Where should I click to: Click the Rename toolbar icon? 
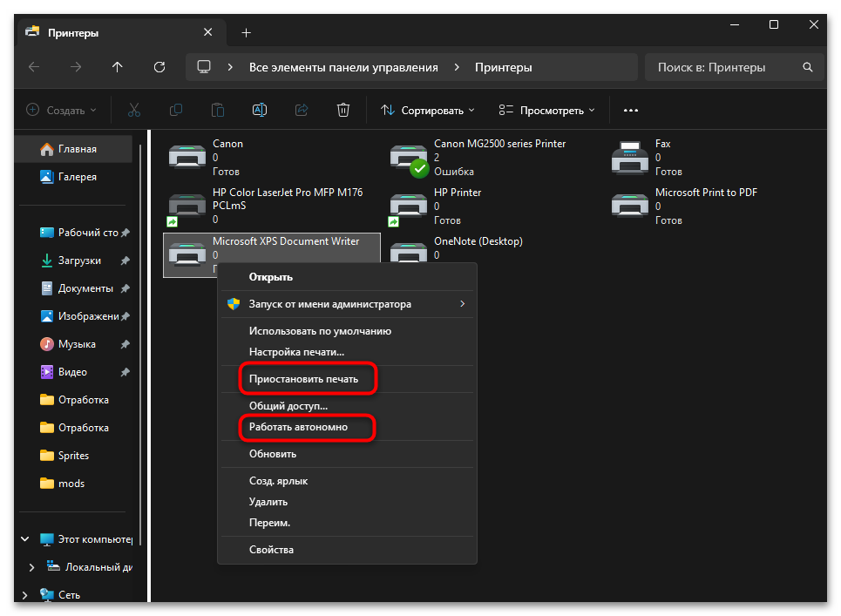click(260, 111)
